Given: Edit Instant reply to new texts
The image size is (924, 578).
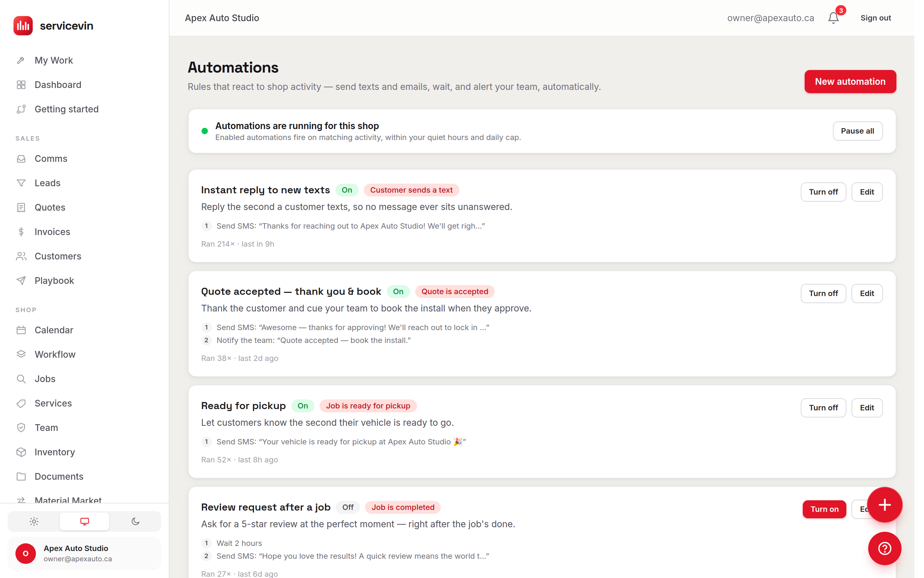Looking at the screenshot, I should pos(867,192).
